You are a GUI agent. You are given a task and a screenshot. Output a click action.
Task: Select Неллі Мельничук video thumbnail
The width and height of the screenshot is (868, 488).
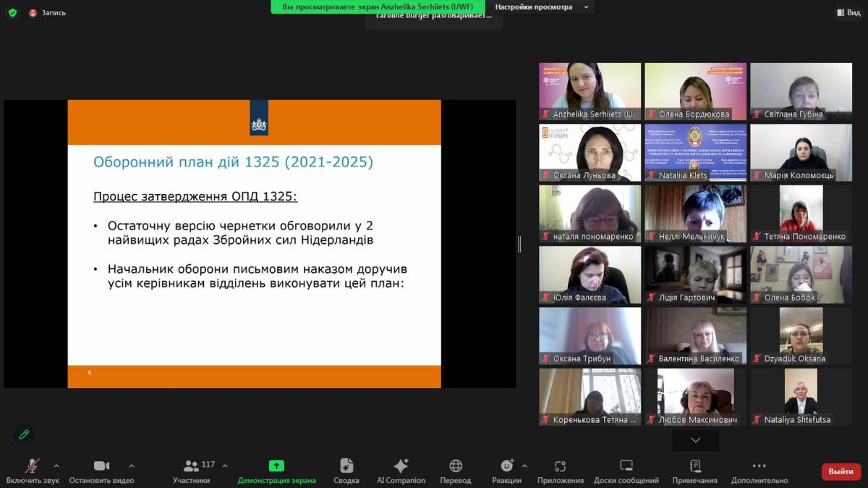696,214
